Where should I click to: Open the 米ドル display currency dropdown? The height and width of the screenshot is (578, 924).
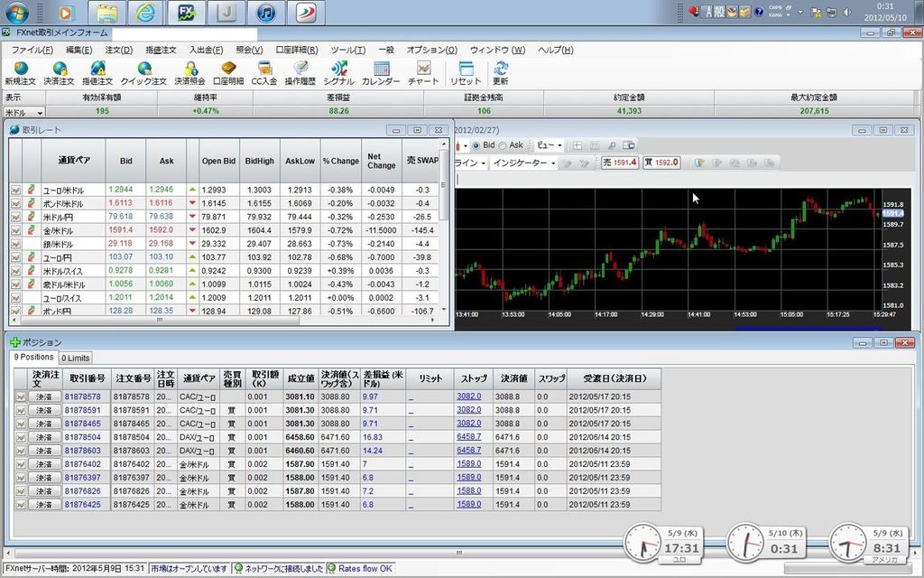24,112
